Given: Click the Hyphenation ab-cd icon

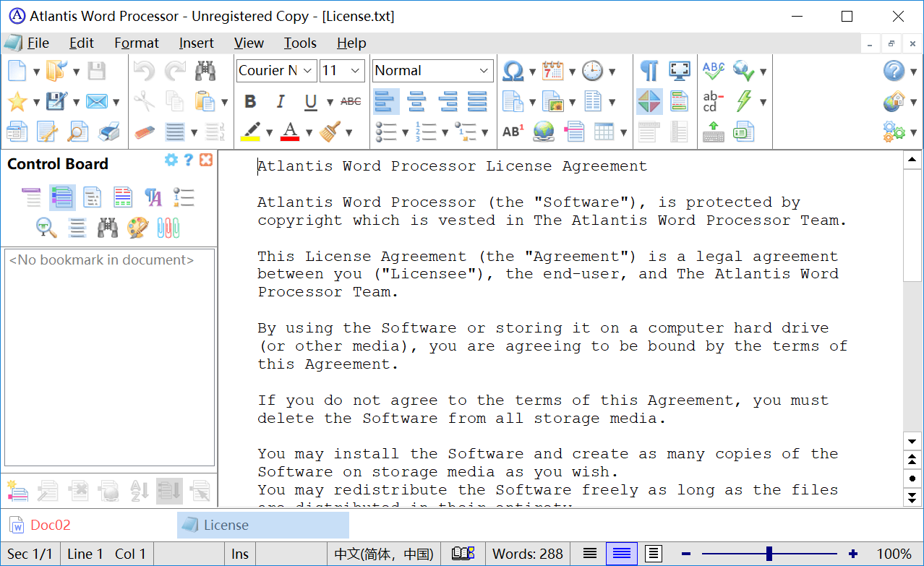Looking at the screenshot, I should click(x=714, y=101).
